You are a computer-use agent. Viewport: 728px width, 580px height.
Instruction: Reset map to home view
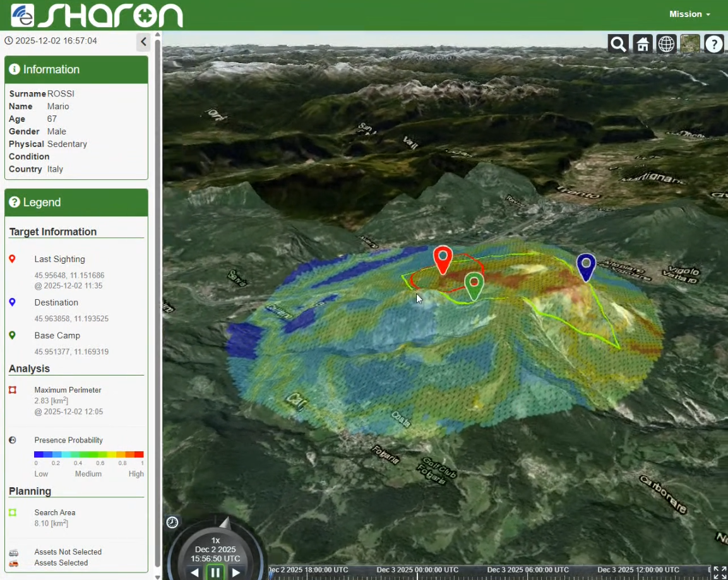click(x=642, y=44)
